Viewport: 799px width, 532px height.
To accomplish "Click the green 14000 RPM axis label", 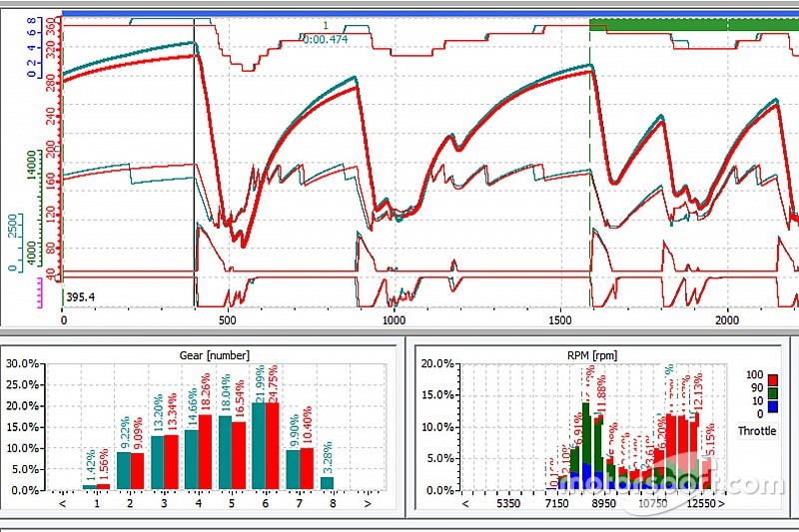I will pos(32,165).
